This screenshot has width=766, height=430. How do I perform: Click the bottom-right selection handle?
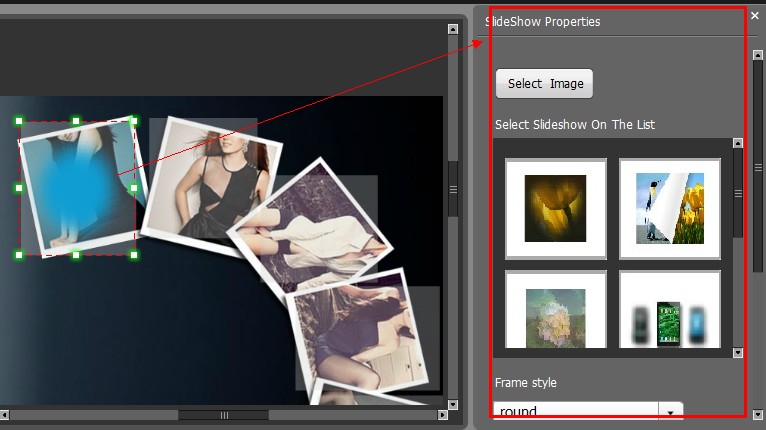(x=134, y=255)
